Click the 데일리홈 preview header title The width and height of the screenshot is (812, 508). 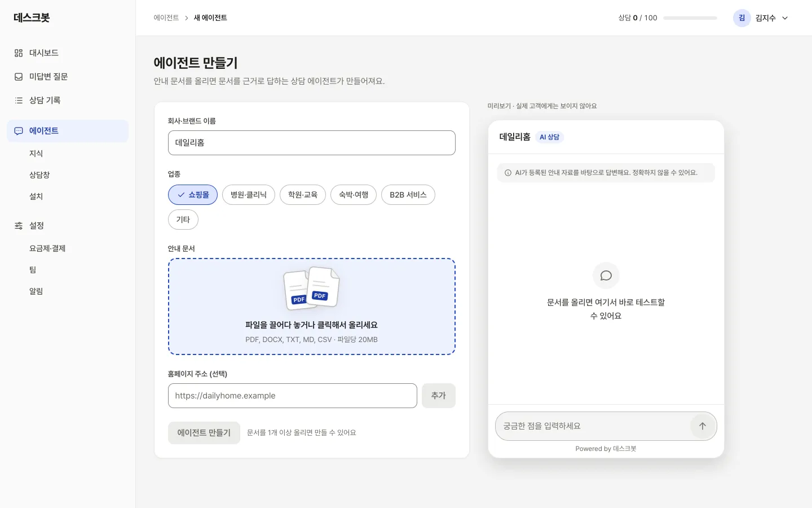pyautogui.click(x=515, y=137)
